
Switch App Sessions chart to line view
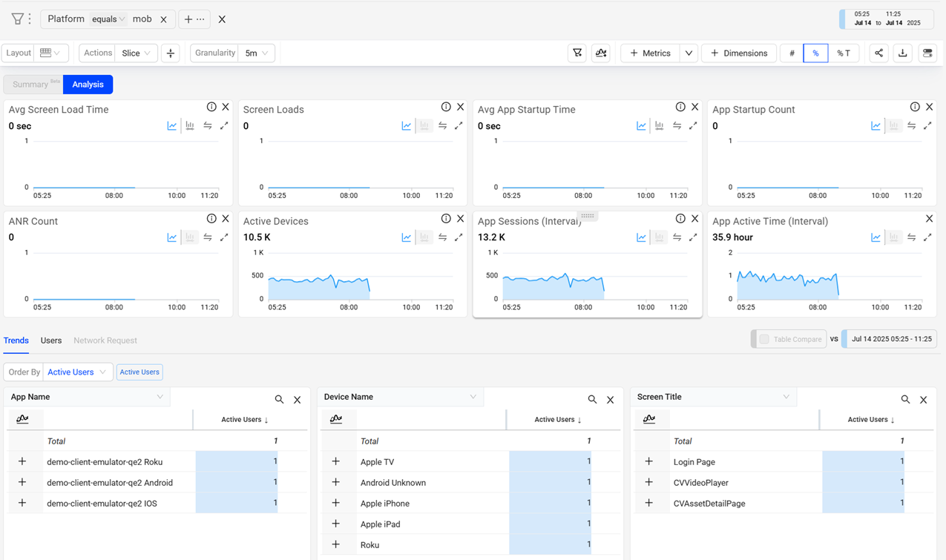click(641, 237)
